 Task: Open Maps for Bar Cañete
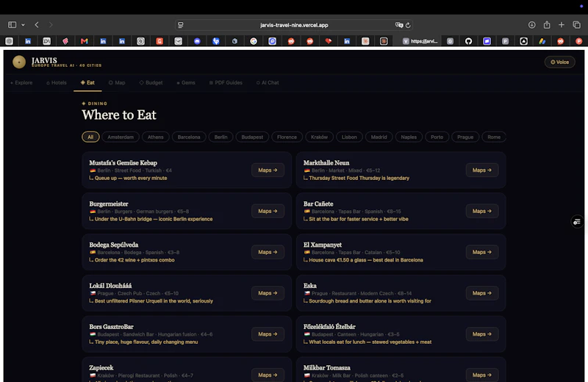pyautogui.click(x=482, y=211)
